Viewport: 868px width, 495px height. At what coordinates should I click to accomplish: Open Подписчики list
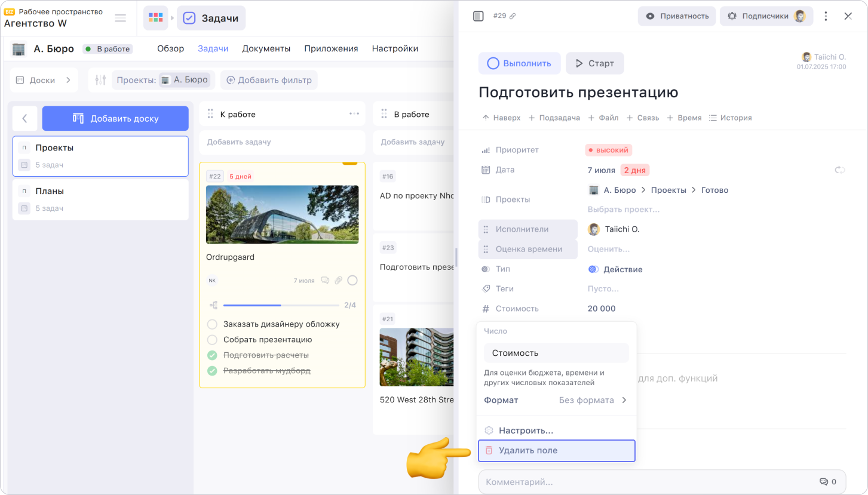click(x=766, y=16)
